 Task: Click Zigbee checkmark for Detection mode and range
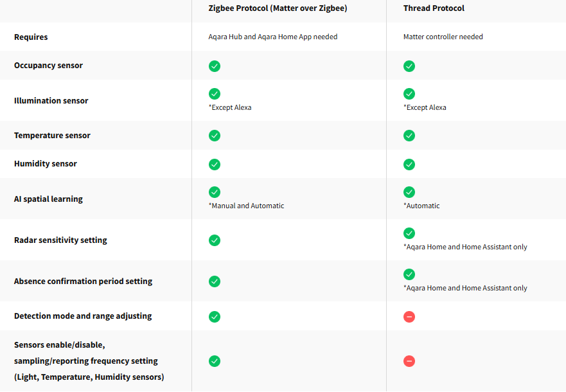click(x=215, y=316)
